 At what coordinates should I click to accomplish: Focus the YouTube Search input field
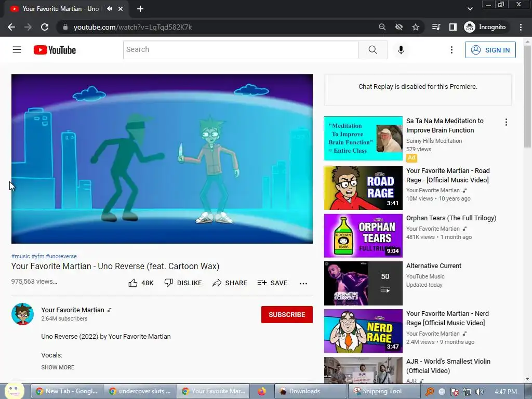pyautogui.click(x=241, y=50)
